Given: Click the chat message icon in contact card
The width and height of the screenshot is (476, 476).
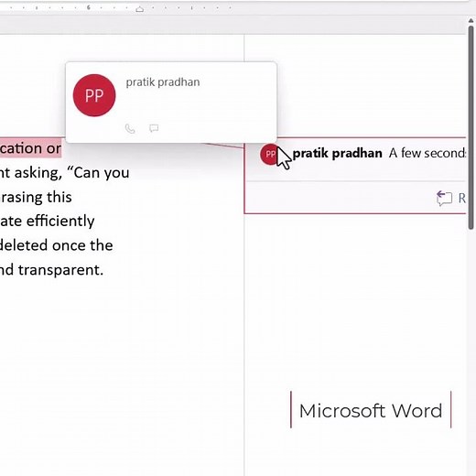Looking at the screenshot, I should click(x=154, y=128).
